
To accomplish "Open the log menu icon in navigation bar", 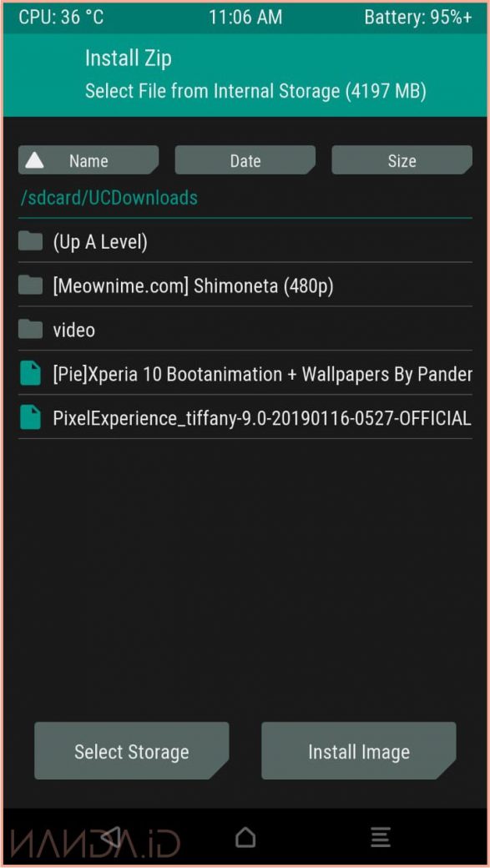I will click(x=381, y=837).
